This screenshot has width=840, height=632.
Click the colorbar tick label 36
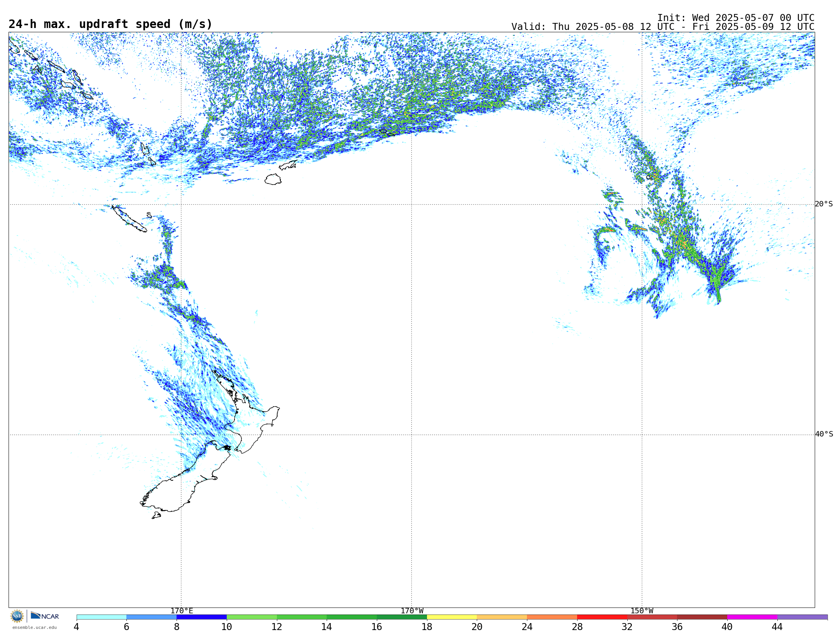677,627
